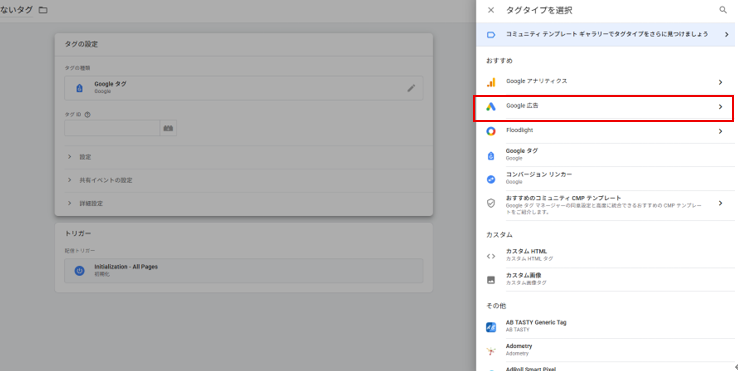The width and height of the screenshot is (738, 371).
Task: Open the タグ ID help icon
Action: point(88,114)
